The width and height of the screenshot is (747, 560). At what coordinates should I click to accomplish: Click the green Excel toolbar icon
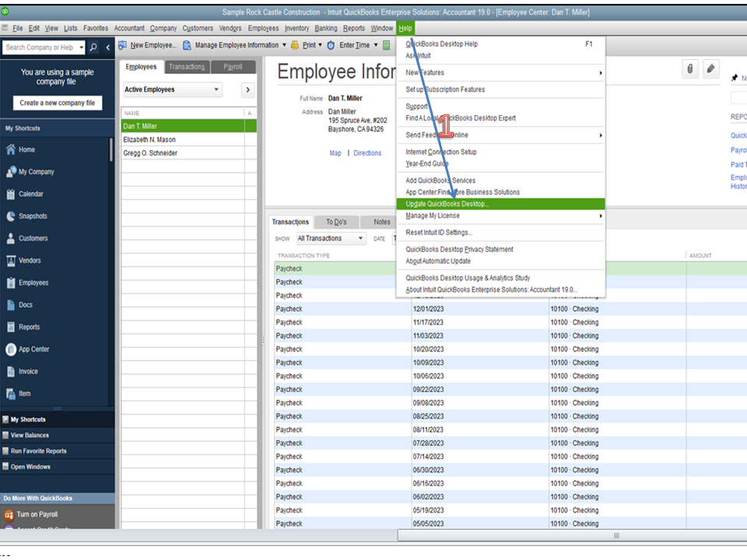387,45
